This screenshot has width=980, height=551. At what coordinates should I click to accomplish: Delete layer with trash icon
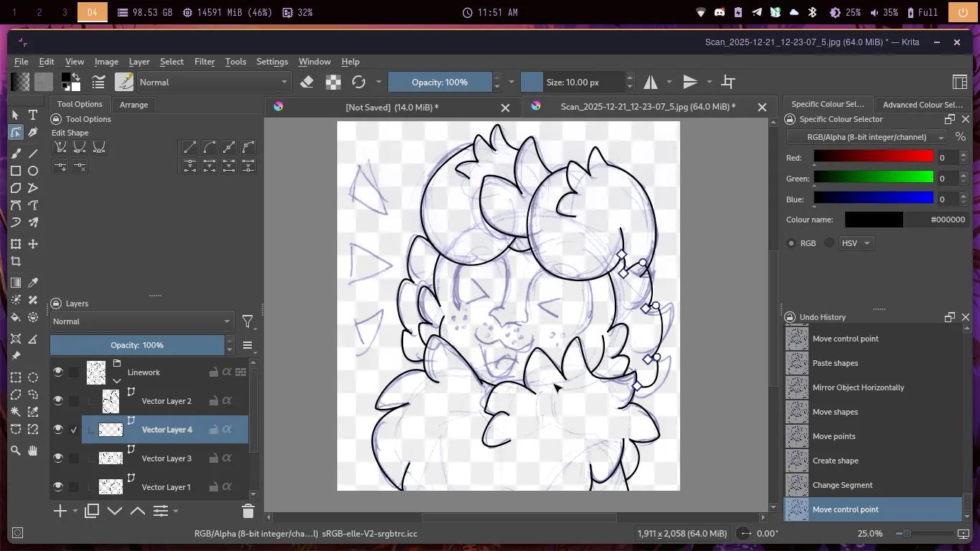(x=248, y=511)
